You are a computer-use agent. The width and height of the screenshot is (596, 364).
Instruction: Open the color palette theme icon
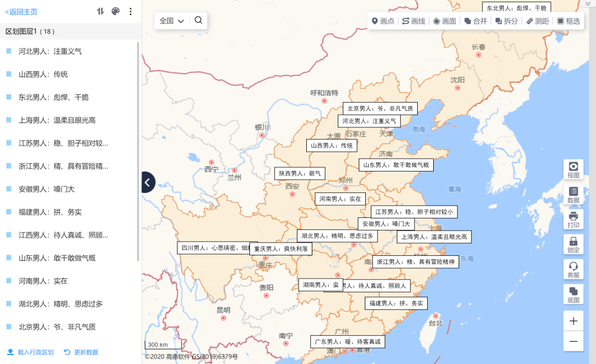[115, 12]
